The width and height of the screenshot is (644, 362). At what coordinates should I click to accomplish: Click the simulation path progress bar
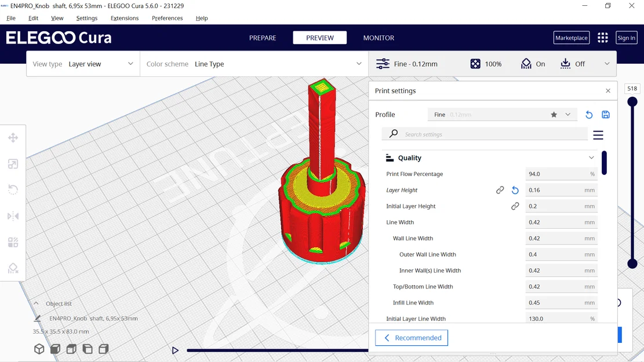[278, 350]
